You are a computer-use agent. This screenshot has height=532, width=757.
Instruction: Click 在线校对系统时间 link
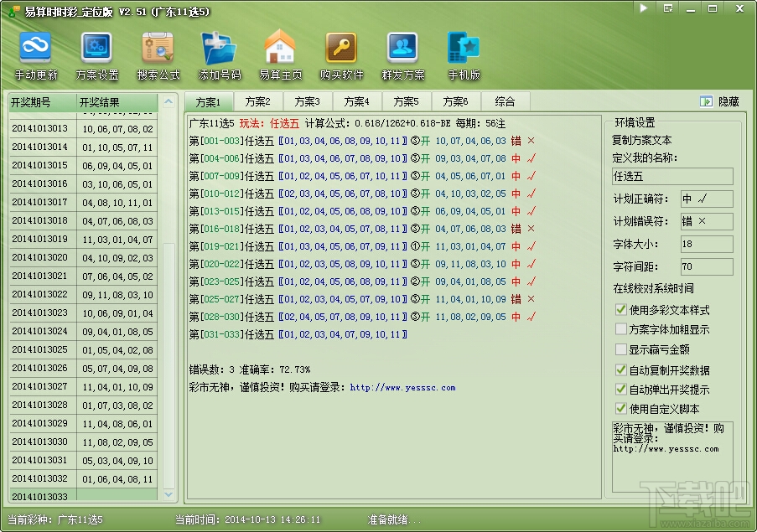[x=653, y=288]
